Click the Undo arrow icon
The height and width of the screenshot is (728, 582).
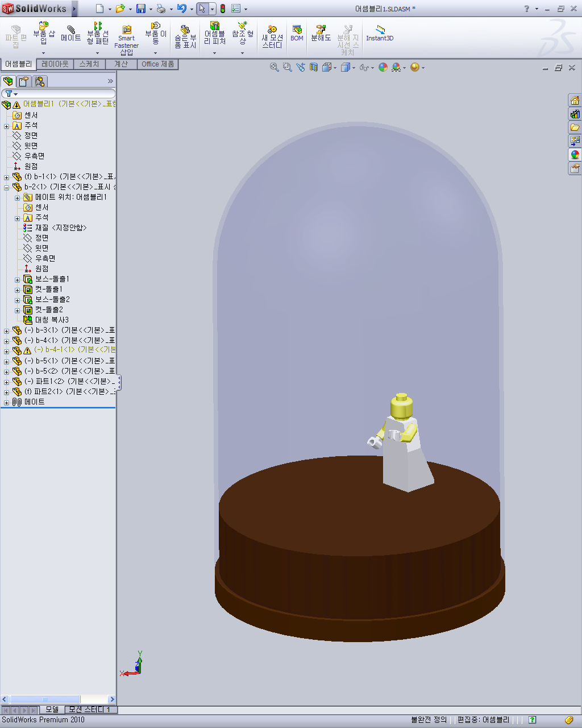(x=182, y=9)
